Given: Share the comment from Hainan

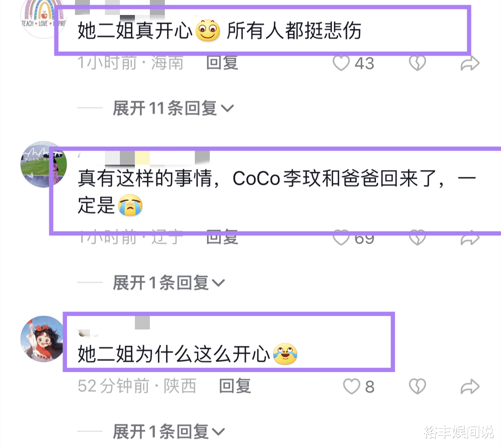Looking at the screenshot, I should pos(470,63).
